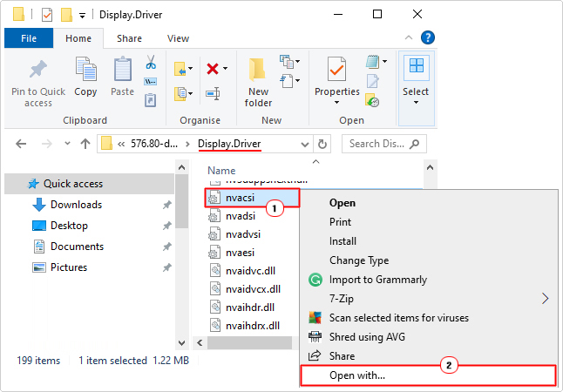Expand Delete options dropdown arrow
The height and width of the screenshot is (392, 563).
[225, 68]
